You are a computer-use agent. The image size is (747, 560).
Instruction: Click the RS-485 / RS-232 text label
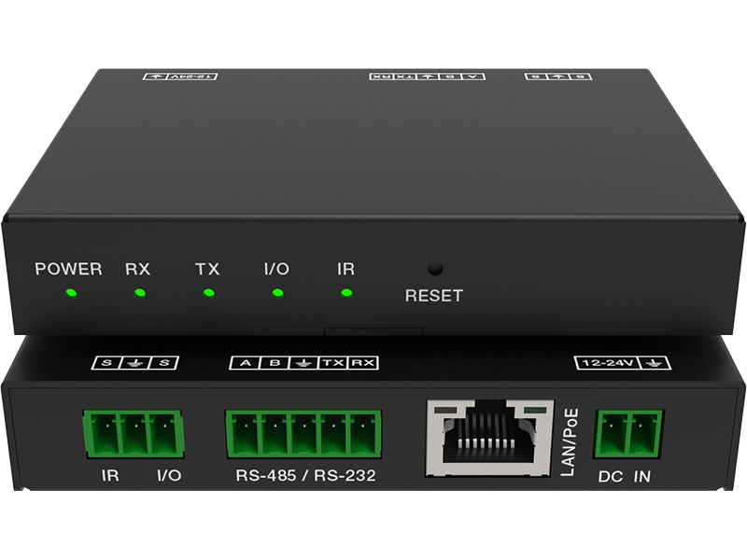point(305,476)
